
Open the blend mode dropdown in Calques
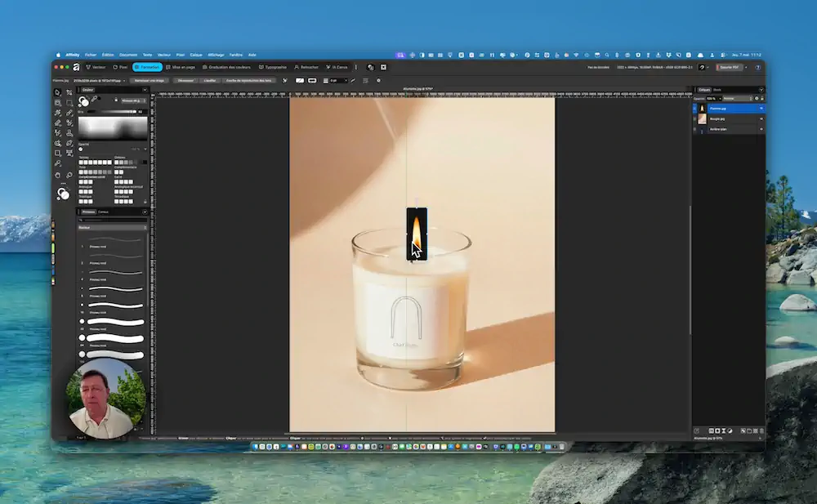click(737, 99)
